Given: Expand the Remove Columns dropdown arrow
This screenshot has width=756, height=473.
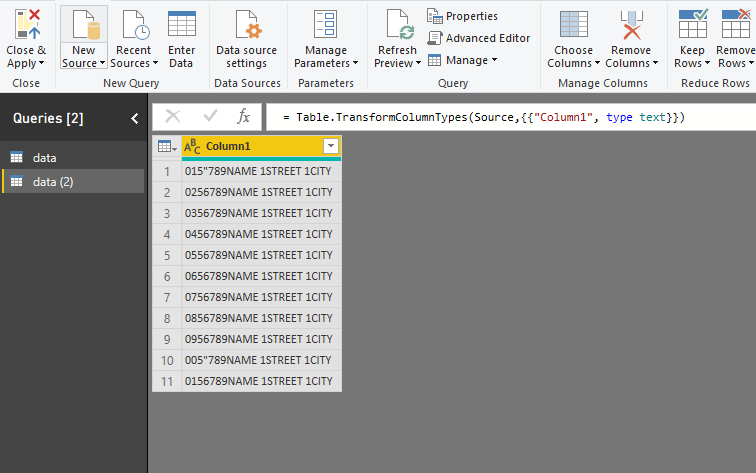Looking at the screenshot, I should tap(655, 63).
